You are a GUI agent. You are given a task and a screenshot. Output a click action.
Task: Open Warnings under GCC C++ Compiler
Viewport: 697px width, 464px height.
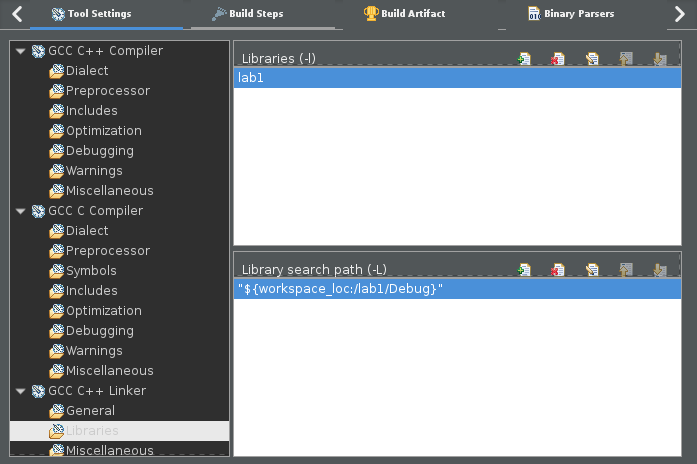pyautogui.click(x=94, y=171)
